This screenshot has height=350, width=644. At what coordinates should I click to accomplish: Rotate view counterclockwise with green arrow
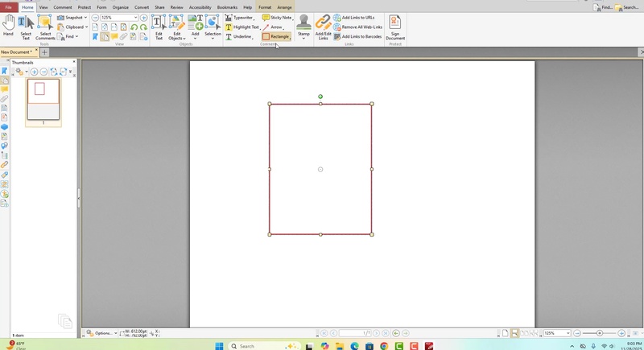click(134, 27)
